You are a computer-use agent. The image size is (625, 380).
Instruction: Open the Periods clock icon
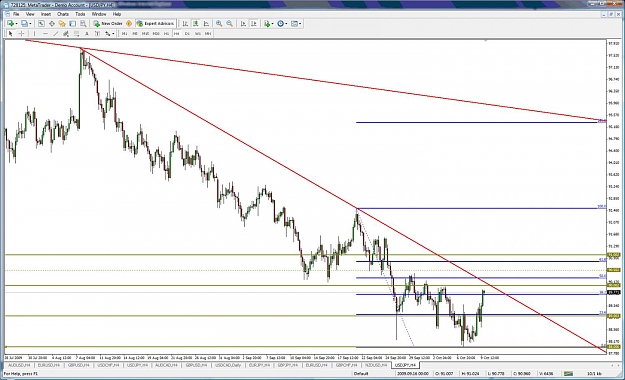coord(281,24)
